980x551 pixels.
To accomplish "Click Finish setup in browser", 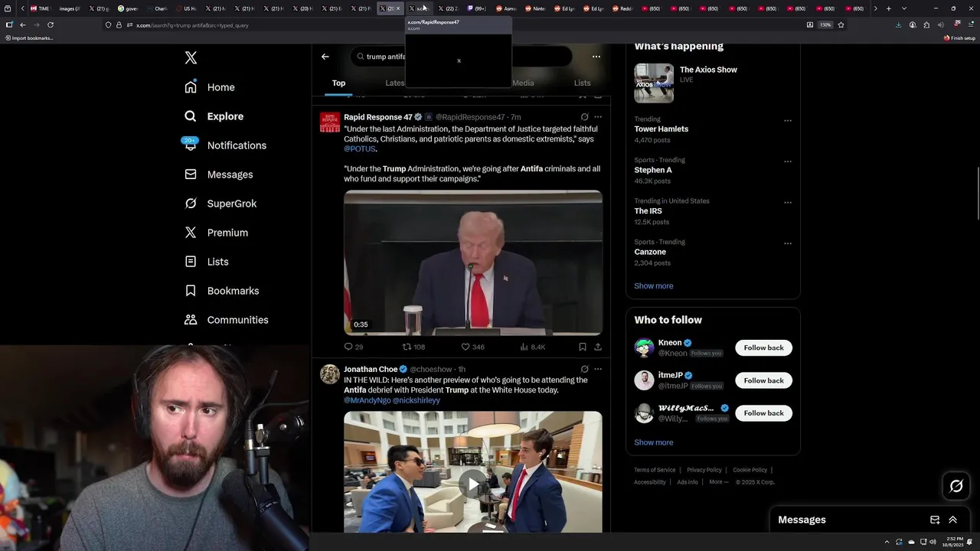I will click(x=960, y=37).
